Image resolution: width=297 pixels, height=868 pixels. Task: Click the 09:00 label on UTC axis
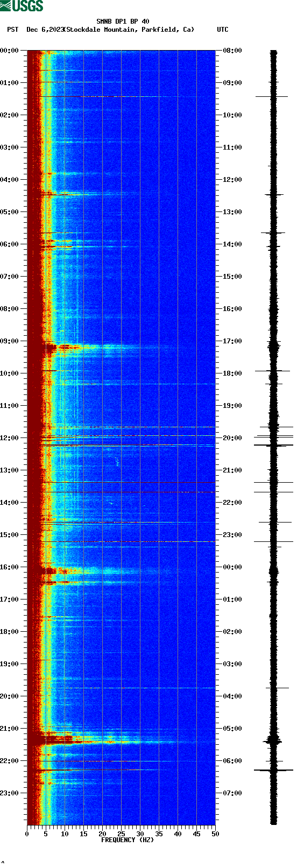click(x=232, y=83)
